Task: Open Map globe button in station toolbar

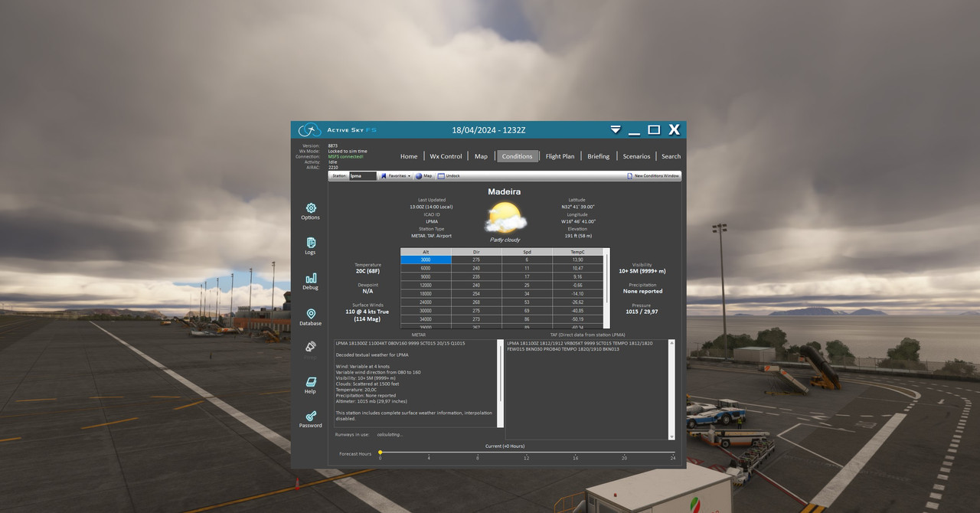Action: pyautogui.click(x=423, y=176)
